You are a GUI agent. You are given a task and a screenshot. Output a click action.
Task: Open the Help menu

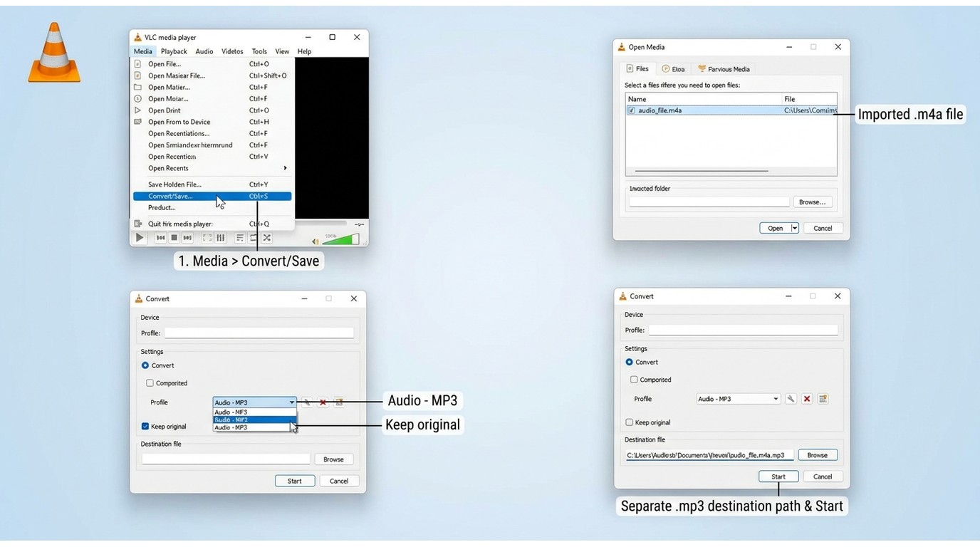coord(304,51)
